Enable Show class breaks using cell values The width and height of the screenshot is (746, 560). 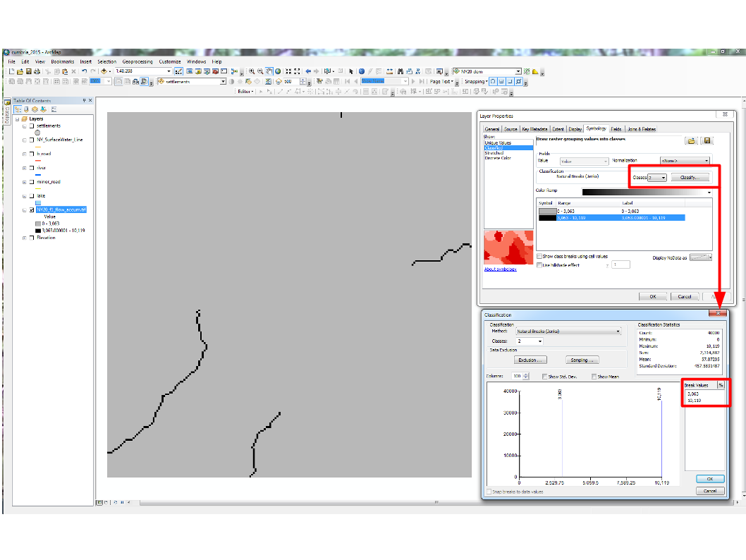click(539, 256)
